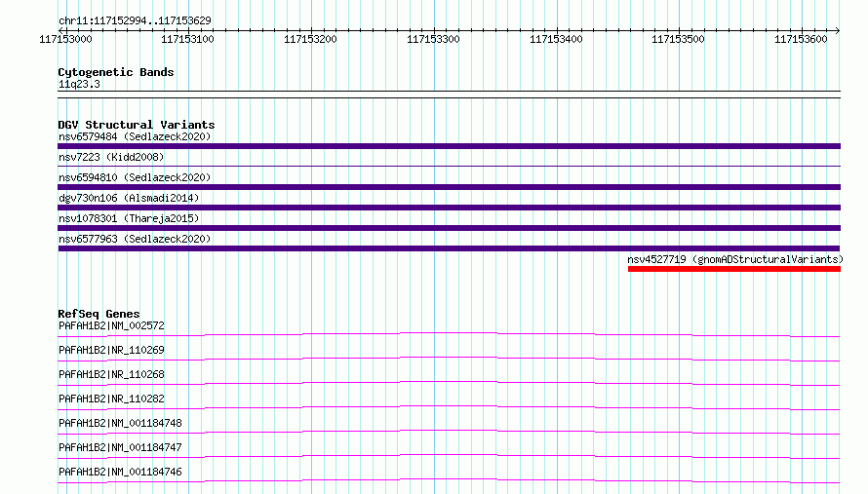Select transcript PAFAH1B2|NR_110282
The image size is (868, 494).
point(111,399)
